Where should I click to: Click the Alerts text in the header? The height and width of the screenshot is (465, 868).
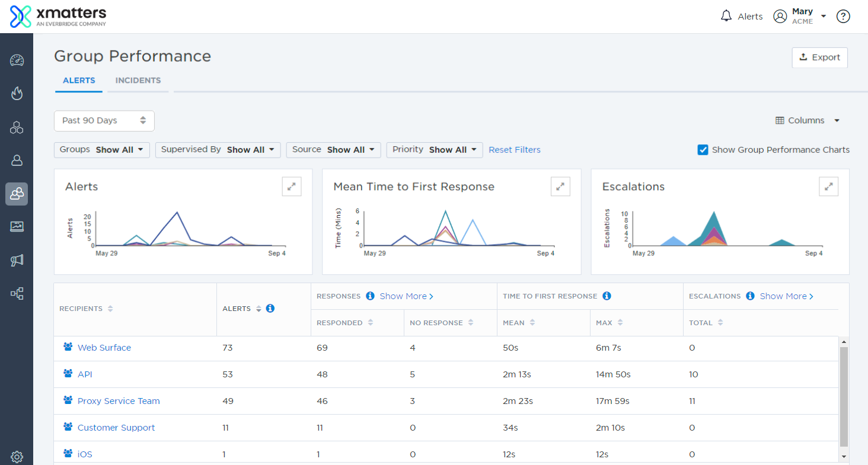coord(750,17)
